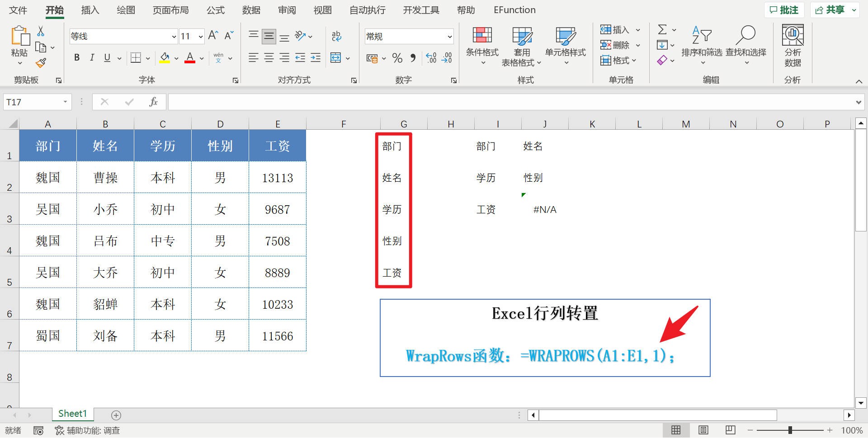Switch to the EFunction tab
The width and height of the screenshot is (868, 438).
pyautogui.click(x=514, y=10)
